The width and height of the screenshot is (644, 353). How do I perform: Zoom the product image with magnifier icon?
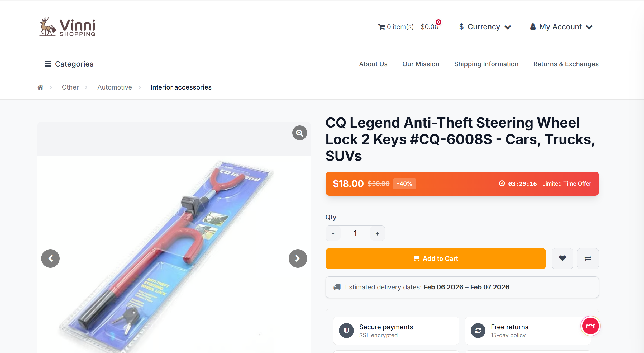299,133
